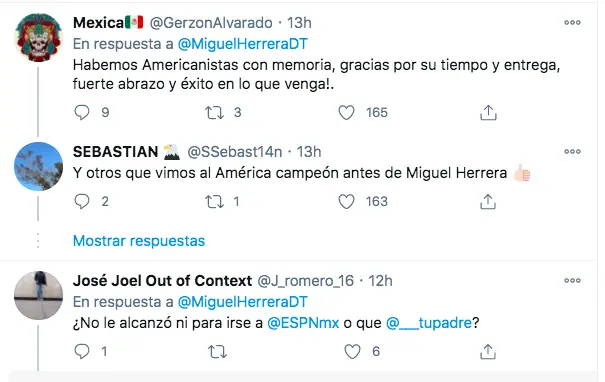
Task: Expand Mostrar respuestas thread
Action: [x=139, y=241]
